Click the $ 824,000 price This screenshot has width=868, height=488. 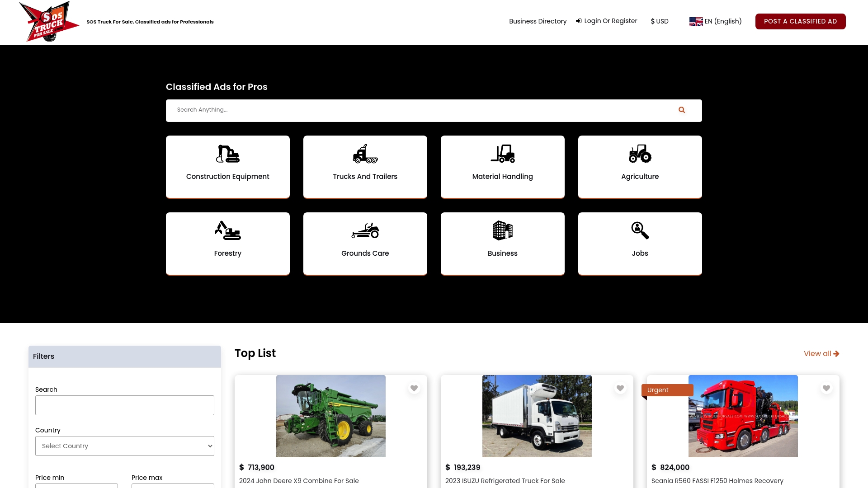tap(670, 467)
